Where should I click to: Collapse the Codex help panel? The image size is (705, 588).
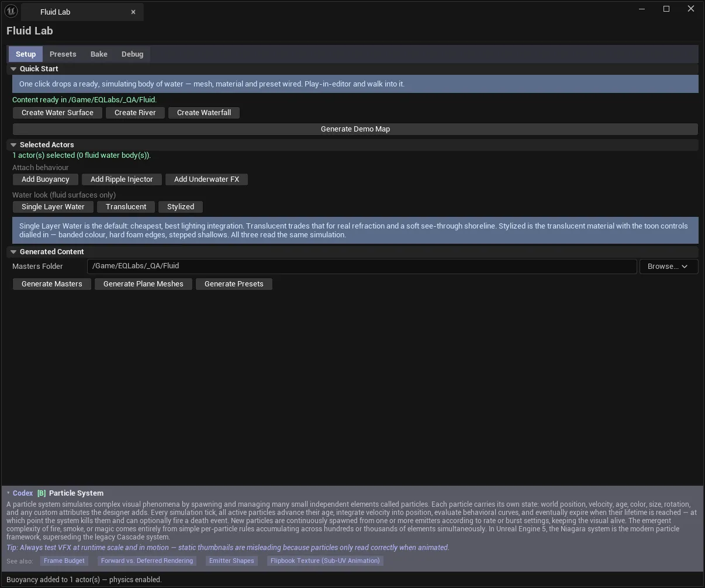click(x=8, y=493)
